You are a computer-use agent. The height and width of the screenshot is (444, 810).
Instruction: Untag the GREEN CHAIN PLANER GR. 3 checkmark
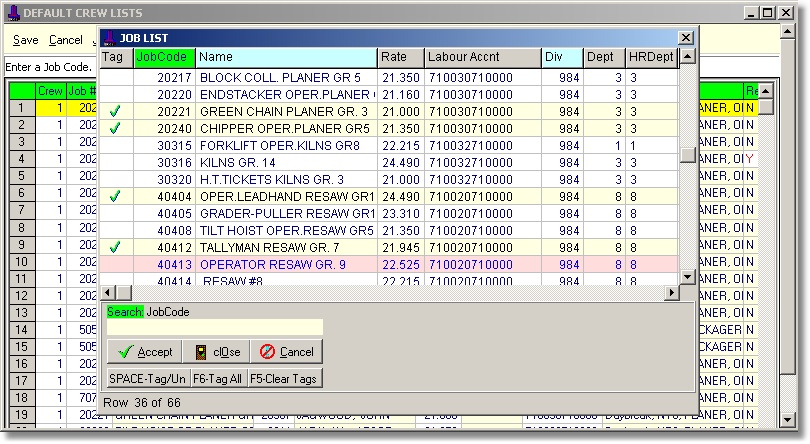115,111
